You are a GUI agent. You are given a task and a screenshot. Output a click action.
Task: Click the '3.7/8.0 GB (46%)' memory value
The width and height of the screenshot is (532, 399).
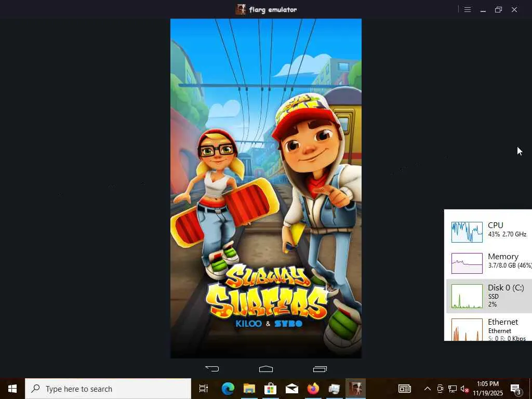point(510,265)
